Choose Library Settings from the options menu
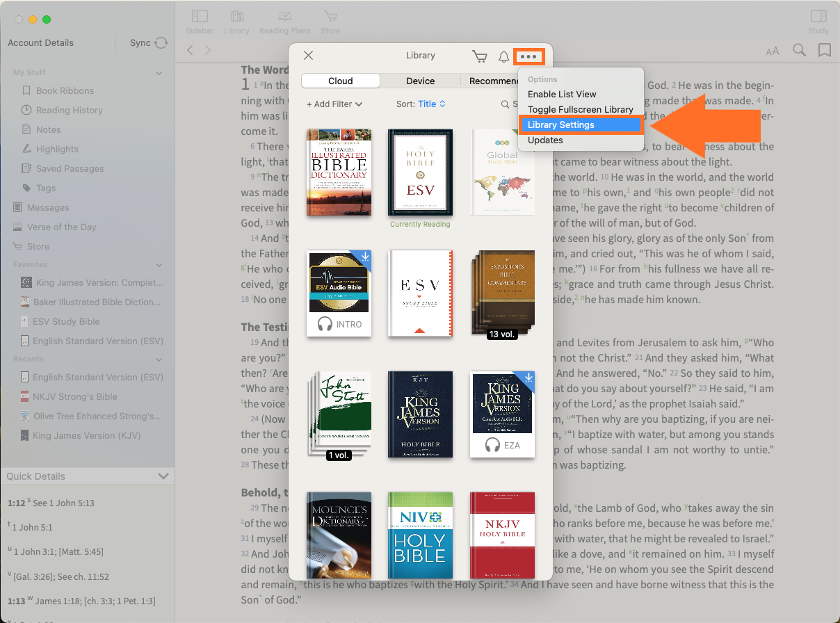Screen dimensions: 840x623 coord(580,125)
